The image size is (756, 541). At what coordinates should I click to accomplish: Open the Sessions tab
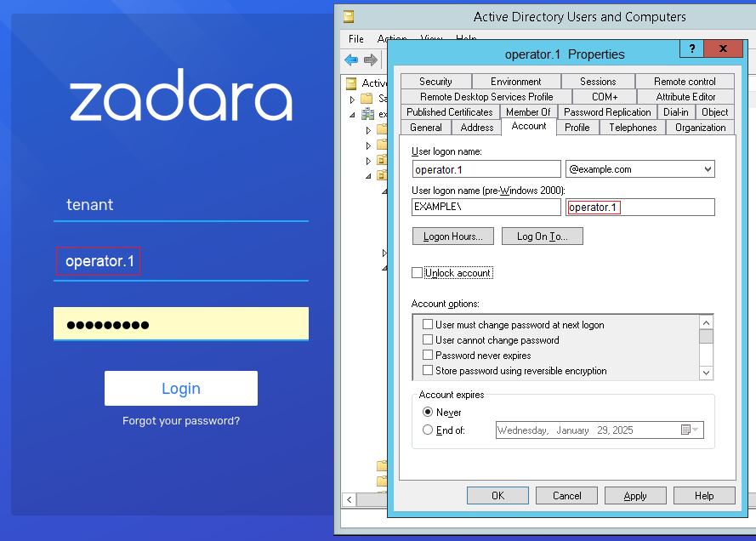[x=598, y=82]
